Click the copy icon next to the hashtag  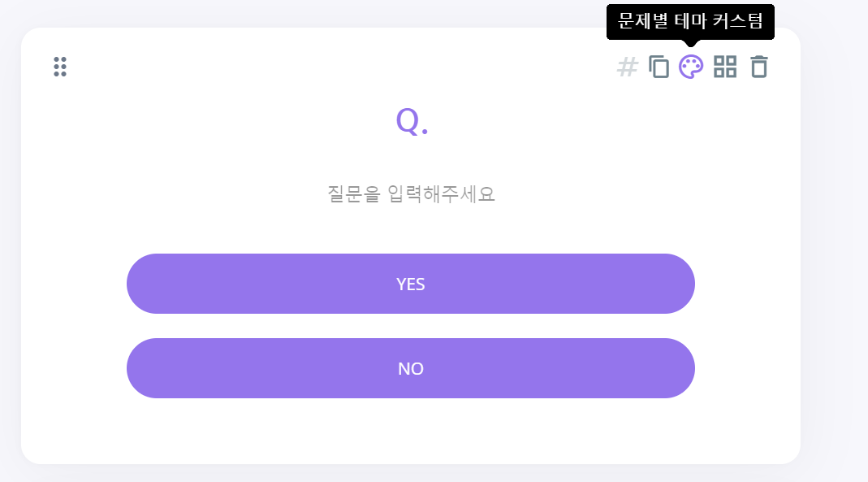[x=659, y=67]
